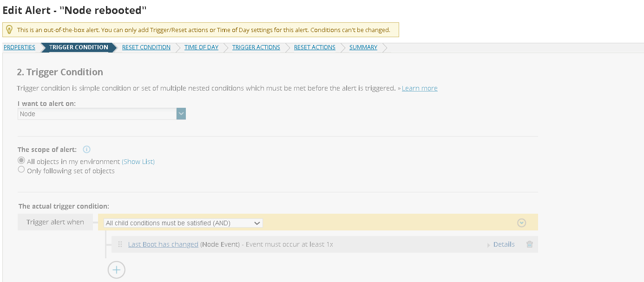This screenshot has height=282, width=644.
Task: Expand Details of the Last Boot condition
Action: 504,244
